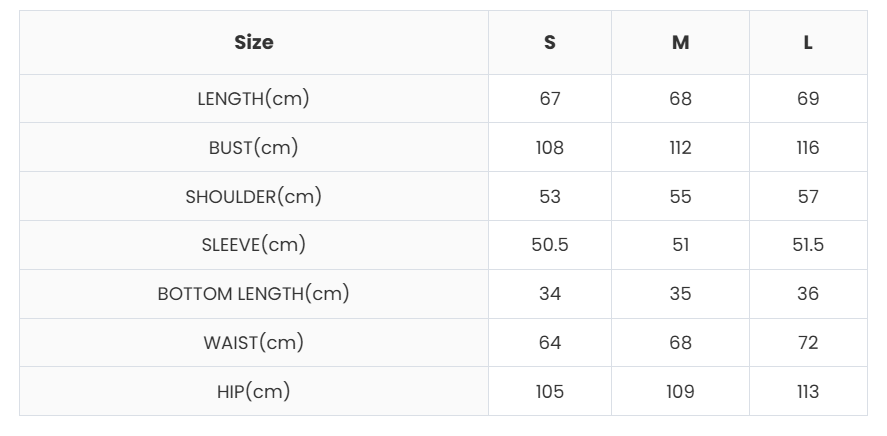Click the BUST(cm) row label
Viewport: 887px width, 436px height.
254,148
